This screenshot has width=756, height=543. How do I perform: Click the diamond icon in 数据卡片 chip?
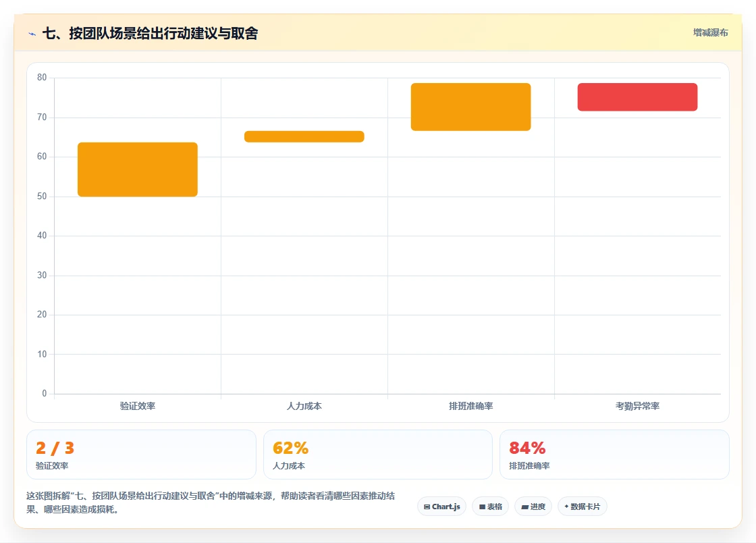[x=566, y=507]
